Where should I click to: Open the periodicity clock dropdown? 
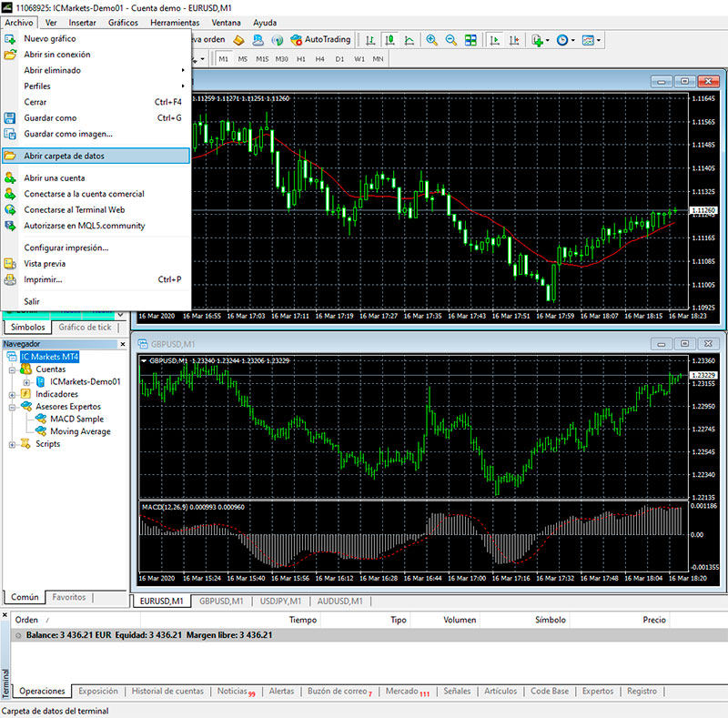tap(566, 40)
